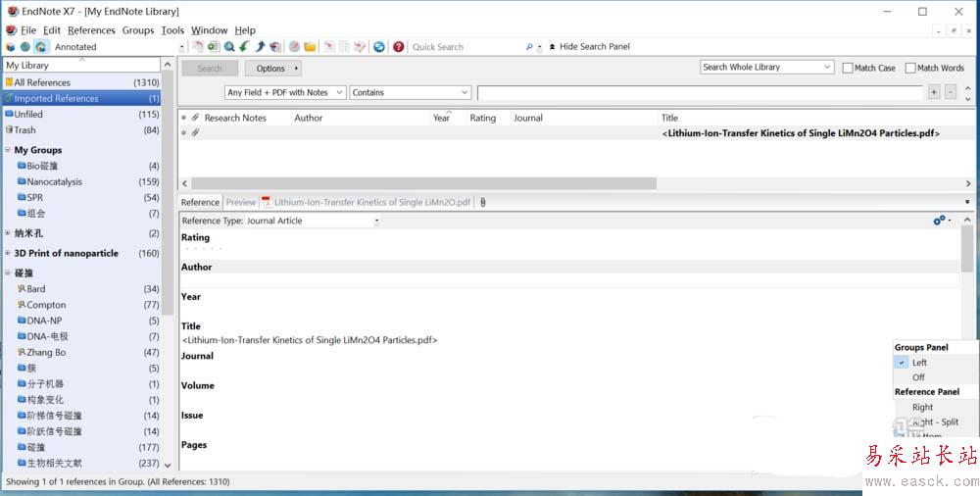Click the Options button
Screen dimensions: 980x496
(x=272, y=69)
